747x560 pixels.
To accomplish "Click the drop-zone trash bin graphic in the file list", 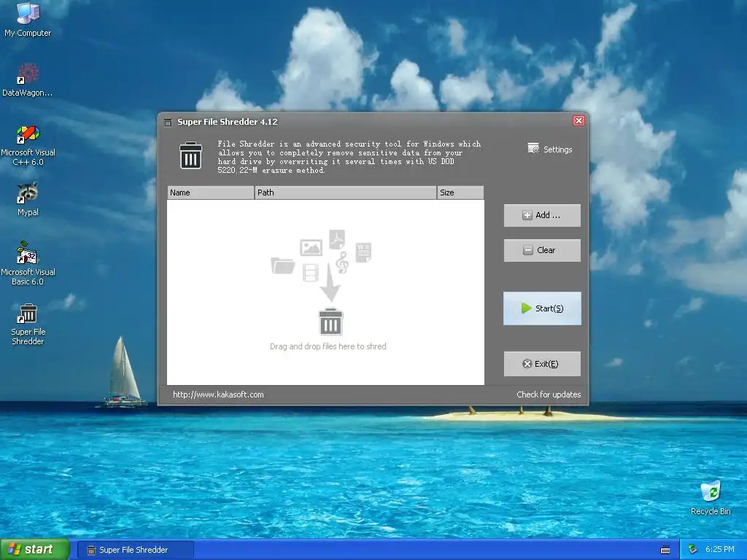I will tap(330, 322).
